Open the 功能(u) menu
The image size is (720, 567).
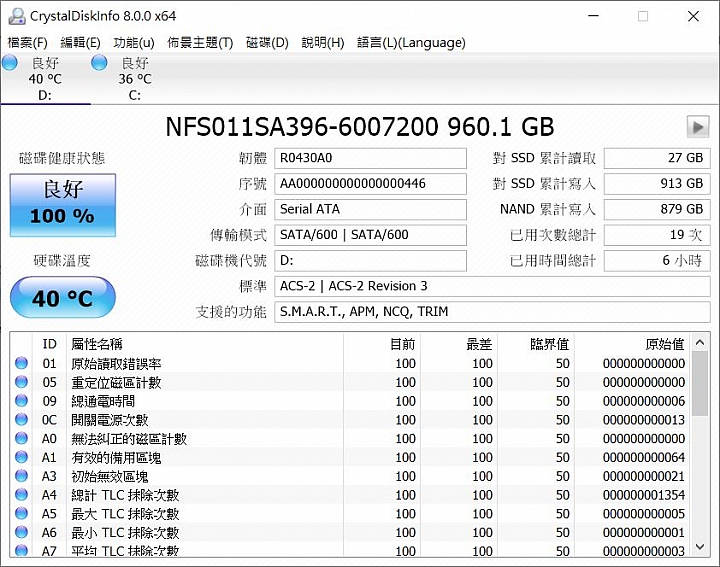click(134, 43)
